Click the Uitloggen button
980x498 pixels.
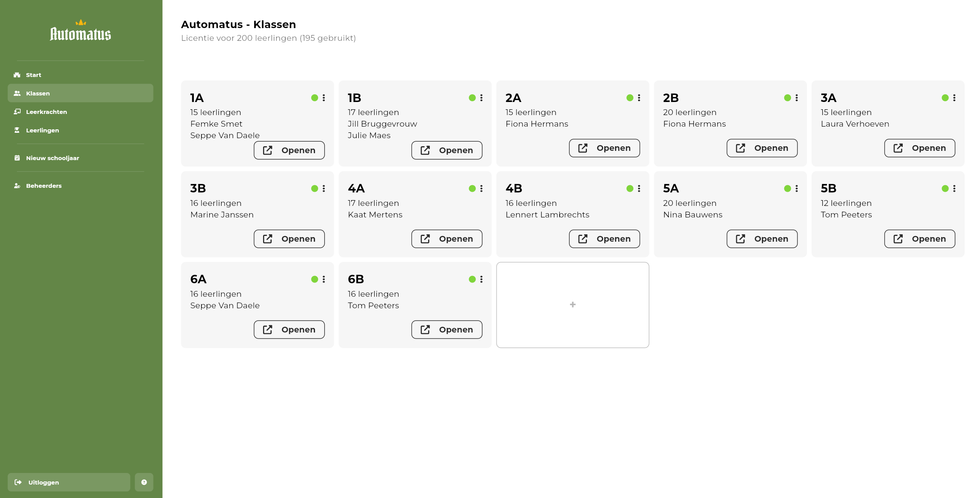click(69, 482)
